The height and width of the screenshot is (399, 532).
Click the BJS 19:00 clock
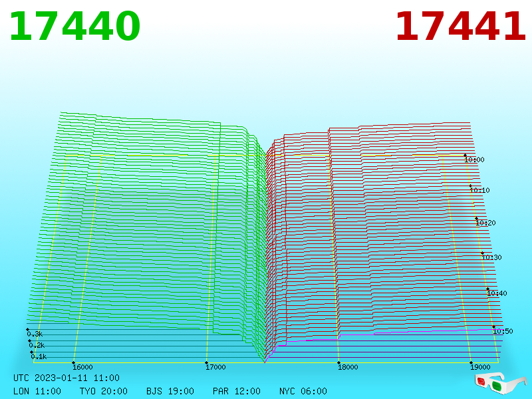pyautogui.click(x=170, y=391)
